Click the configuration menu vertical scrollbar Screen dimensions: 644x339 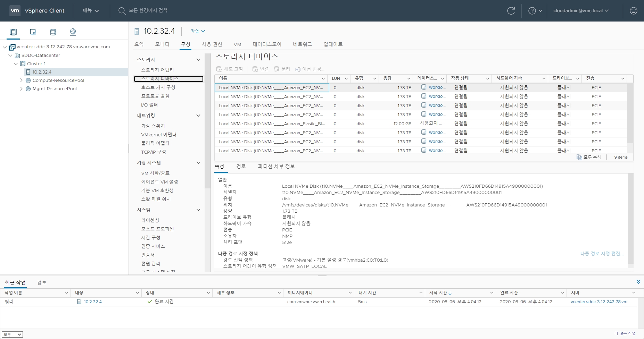(208, 121)
